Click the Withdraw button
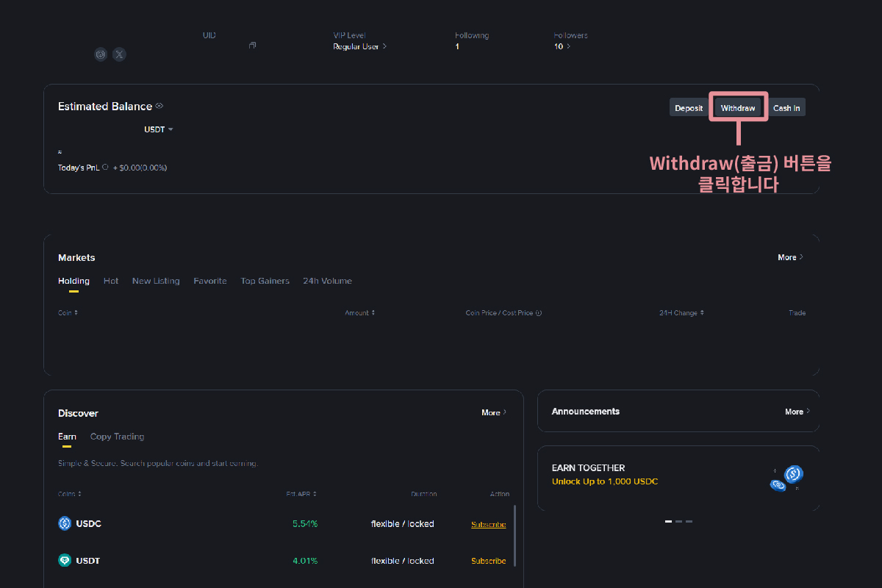This screenshot has height=588, width=882. [738, 108]
